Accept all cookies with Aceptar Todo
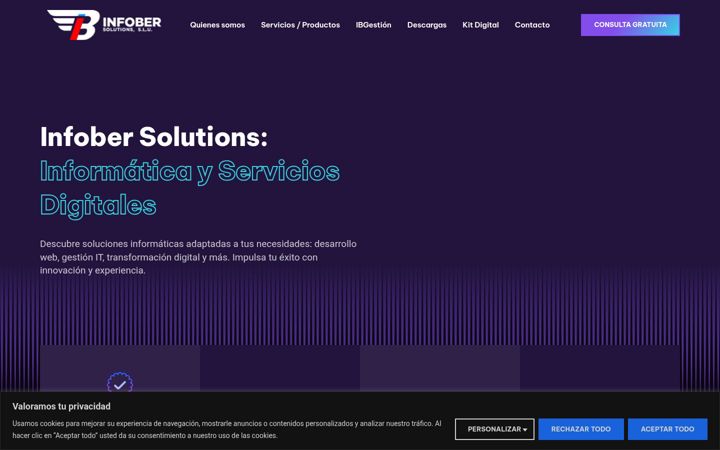This screenshot has width=720, height=450. click(667, 429)
